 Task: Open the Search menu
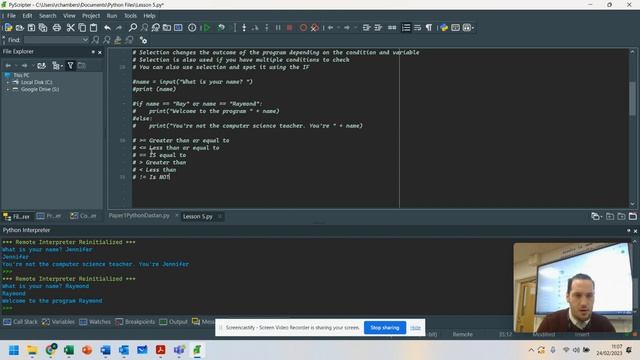tap(48, 16)
